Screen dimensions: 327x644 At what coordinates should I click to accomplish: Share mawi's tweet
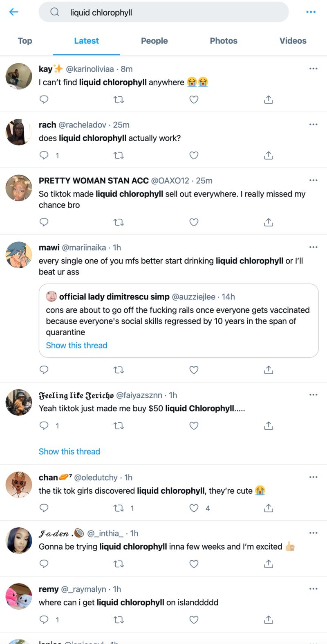[268, 370]
